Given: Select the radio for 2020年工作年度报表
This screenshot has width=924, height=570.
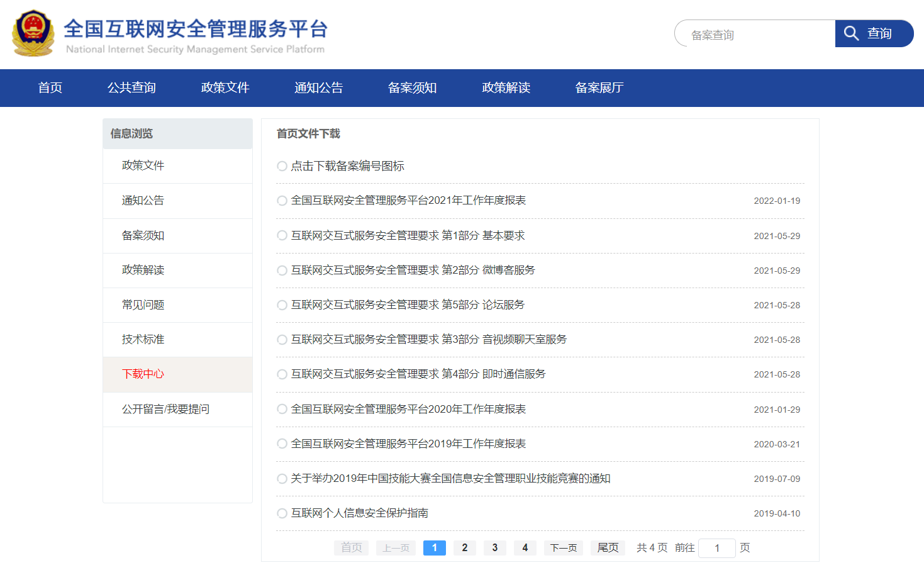Looking at the screenshot, I should point(282,408).
